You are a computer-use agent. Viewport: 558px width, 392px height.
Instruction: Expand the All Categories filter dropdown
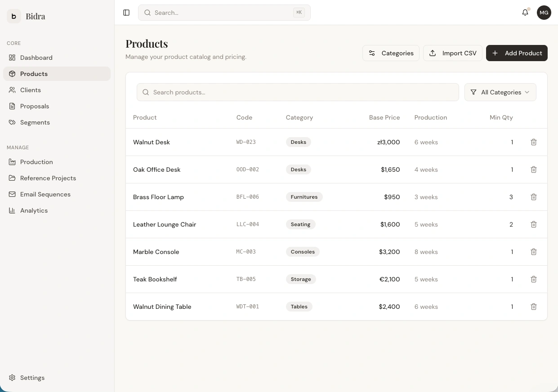tap(500, 92)
